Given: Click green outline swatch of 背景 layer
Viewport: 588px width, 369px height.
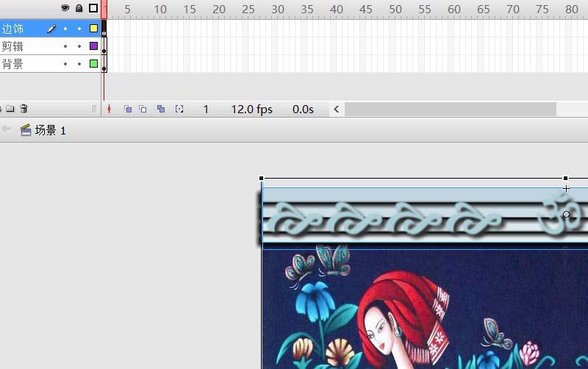Looking at the screenshot, I should point(93,64).
